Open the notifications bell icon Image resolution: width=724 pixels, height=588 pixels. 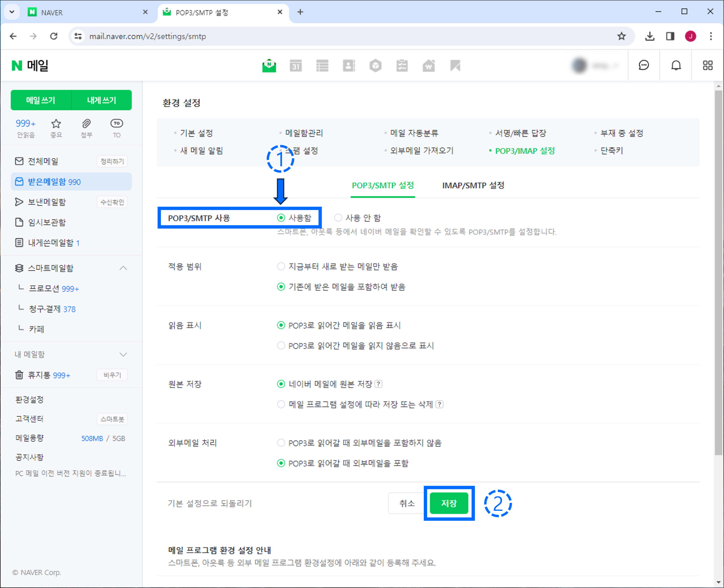pos(676,65)
